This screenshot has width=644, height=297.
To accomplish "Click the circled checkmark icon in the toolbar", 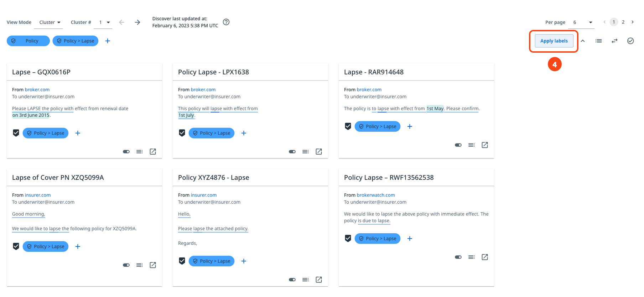I will pos(630,41).
